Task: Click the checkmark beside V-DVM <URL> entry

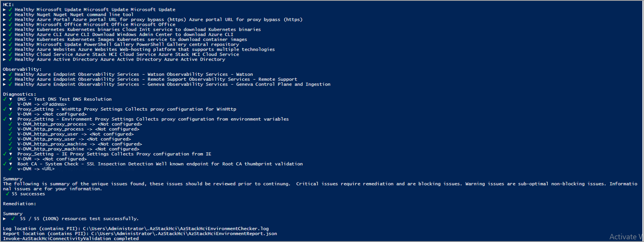Action: tap(10, 169)
